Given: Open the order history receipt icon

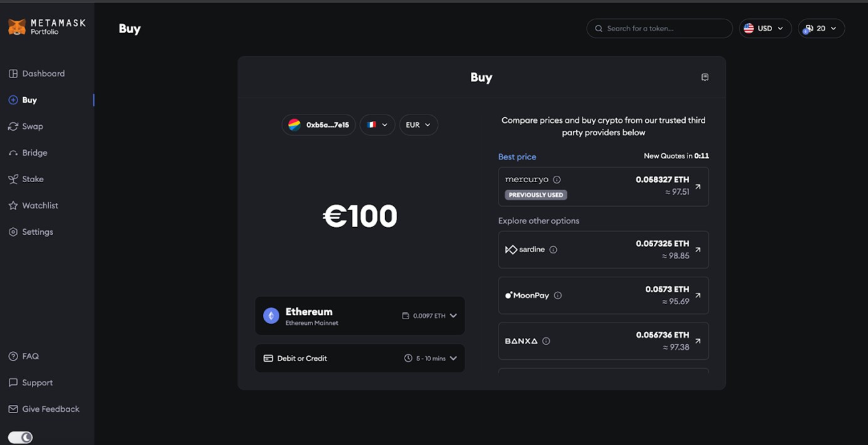Looking at the screenshot, I should click(x=705, y=77).
